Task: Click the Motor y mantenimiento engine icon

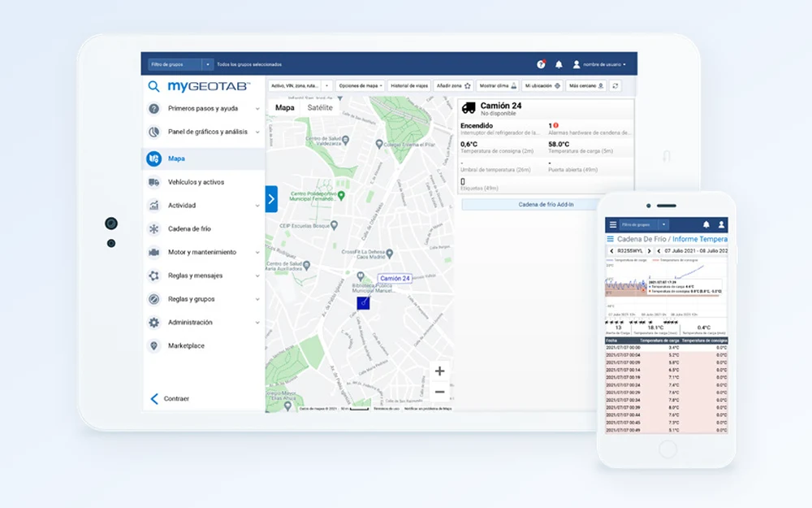Action: tap(153, 252)
